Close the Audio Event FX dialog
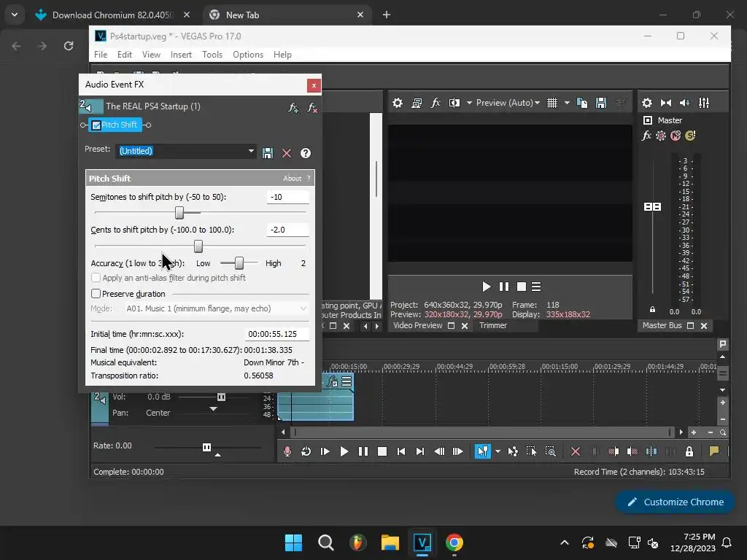 [314, 85]
